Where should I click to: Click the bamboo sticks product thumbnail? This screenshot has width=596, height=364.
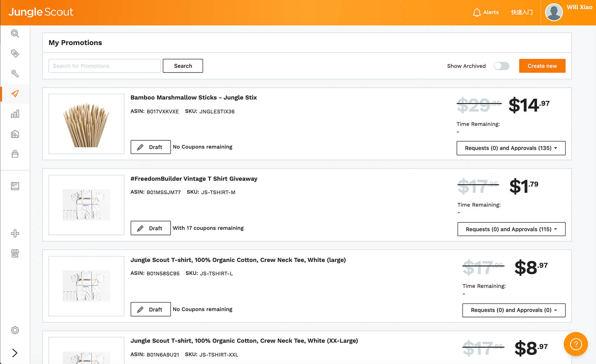(x=86, y=124)
